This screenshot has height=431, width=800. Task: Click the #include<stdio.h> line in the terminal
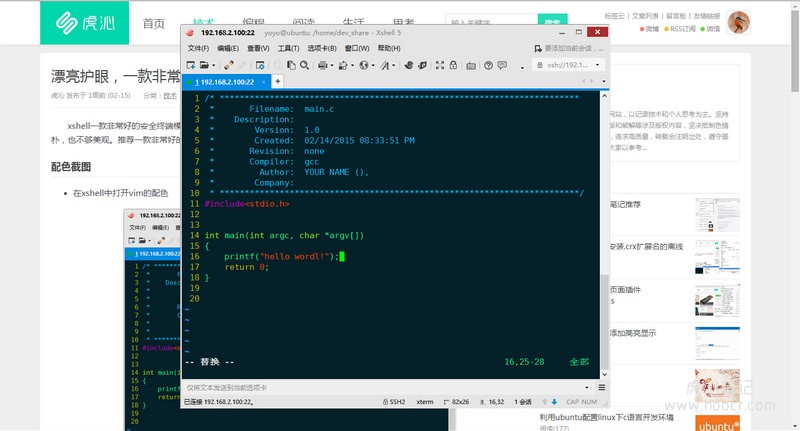point(247,204)
